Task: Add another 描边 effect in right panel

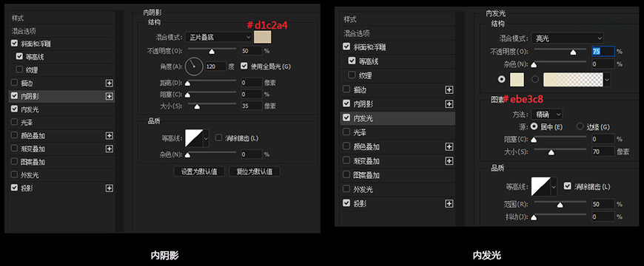Action: 449,89
